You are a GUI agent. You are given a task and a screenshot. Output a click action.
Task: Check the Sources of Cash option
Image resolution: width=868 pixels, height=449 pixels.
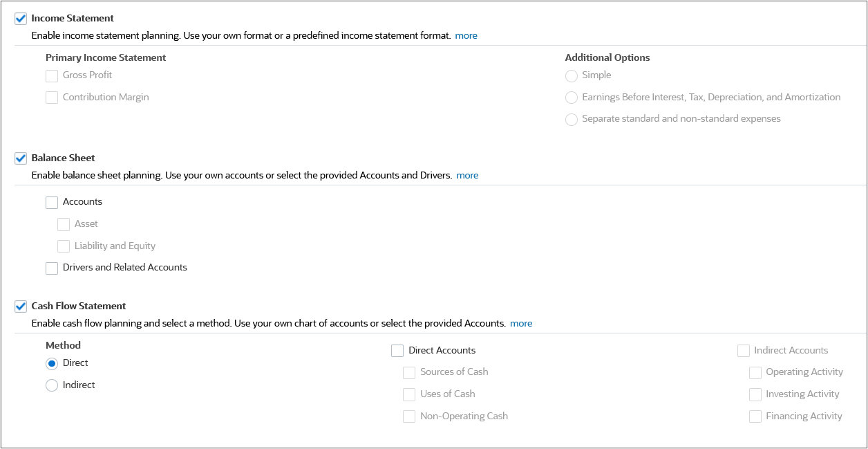click(409, 372)
